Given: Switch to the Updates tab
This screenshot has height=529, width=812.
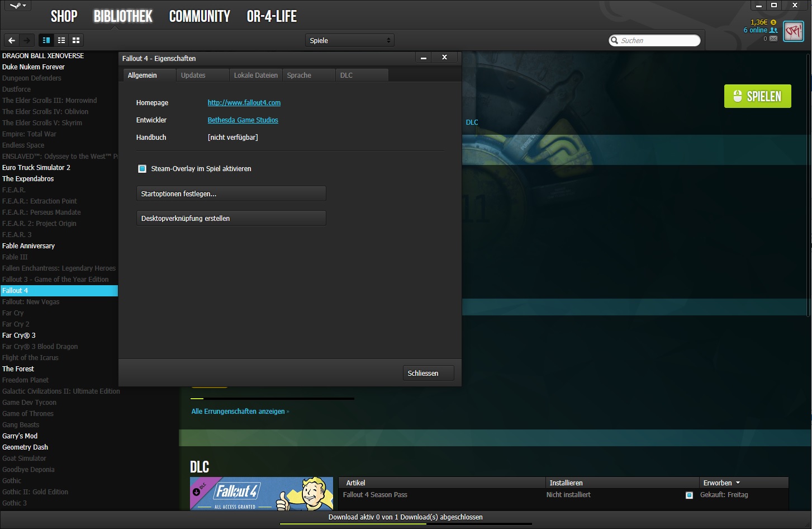Looking at the screenshot, I should [x=202, y=75].
